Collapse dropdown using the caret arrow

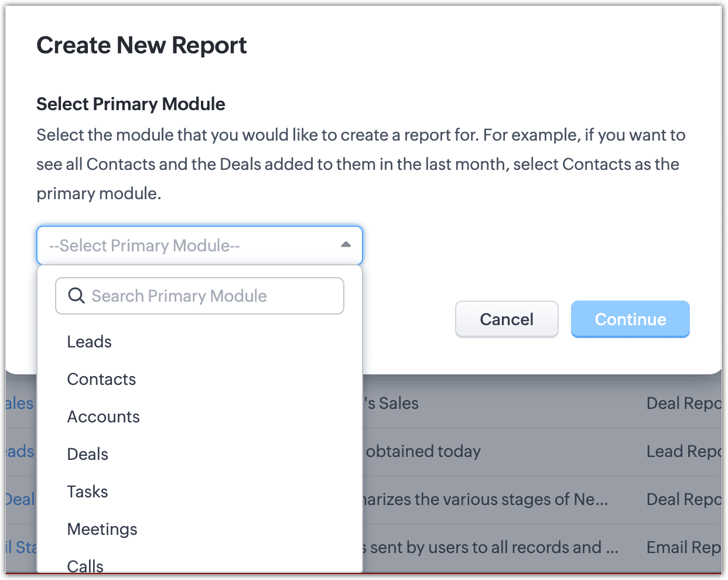[x=346, y=245]
